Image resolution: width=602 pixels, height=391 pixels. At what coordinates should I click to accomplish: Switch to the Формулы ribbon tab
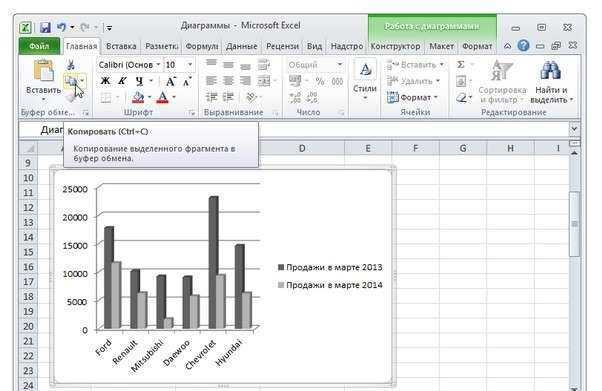(x=202, y=46)
